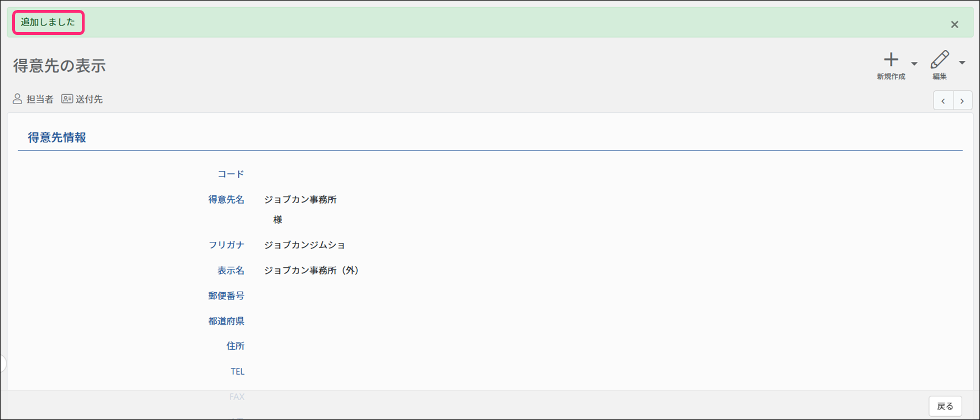The width and height of the screenshot is (980, 420).
Task: Go to next record with right chevron
Action: (962, 101)
